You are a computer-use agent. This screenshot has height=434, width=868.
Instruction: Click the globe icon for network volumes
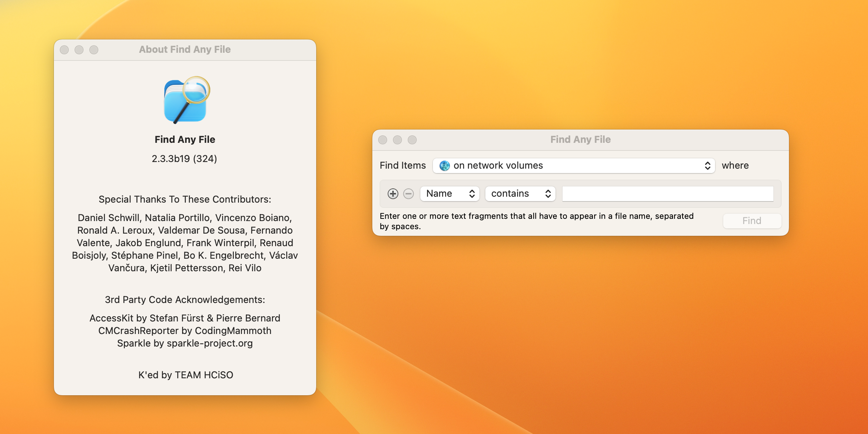click(x=444, y=166)
